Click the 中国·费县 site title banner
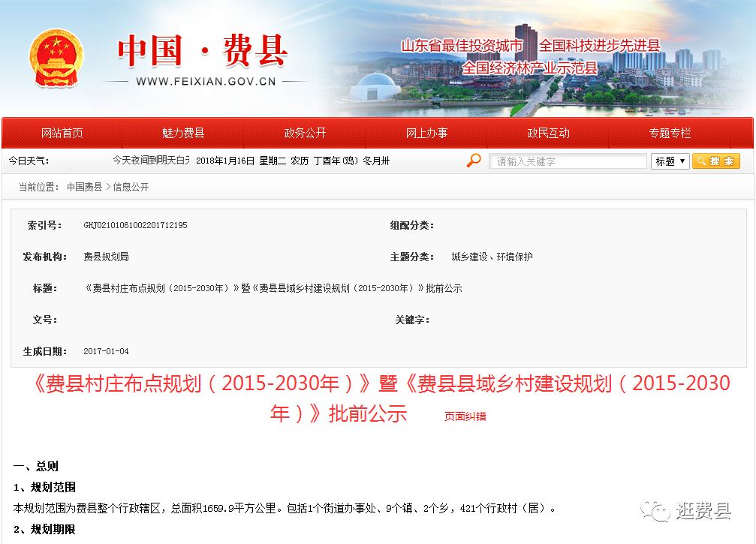 point(203,50)
